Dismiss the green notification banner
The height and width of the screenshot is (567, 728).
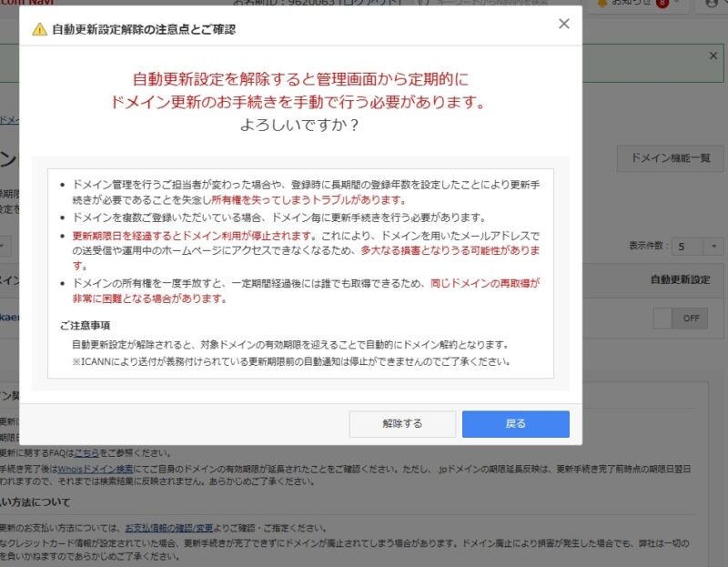point(713,56)
